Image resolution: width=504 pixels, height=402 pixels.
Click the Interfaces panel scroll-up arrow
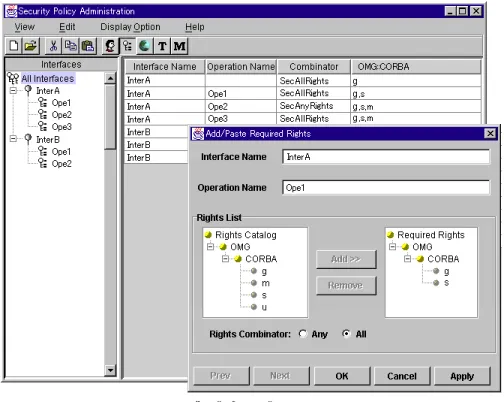[x=110, y=78]
